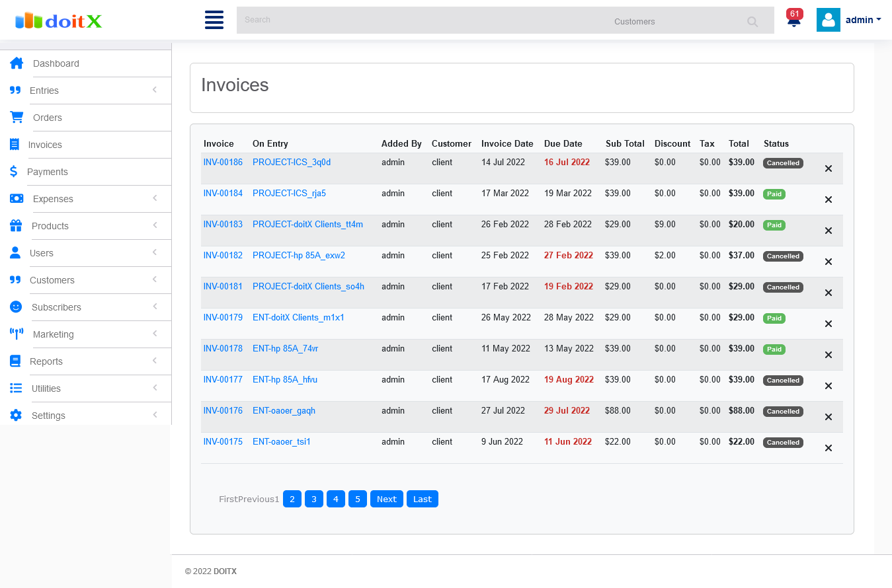Go to page 5 of invoices

point(358,499)
